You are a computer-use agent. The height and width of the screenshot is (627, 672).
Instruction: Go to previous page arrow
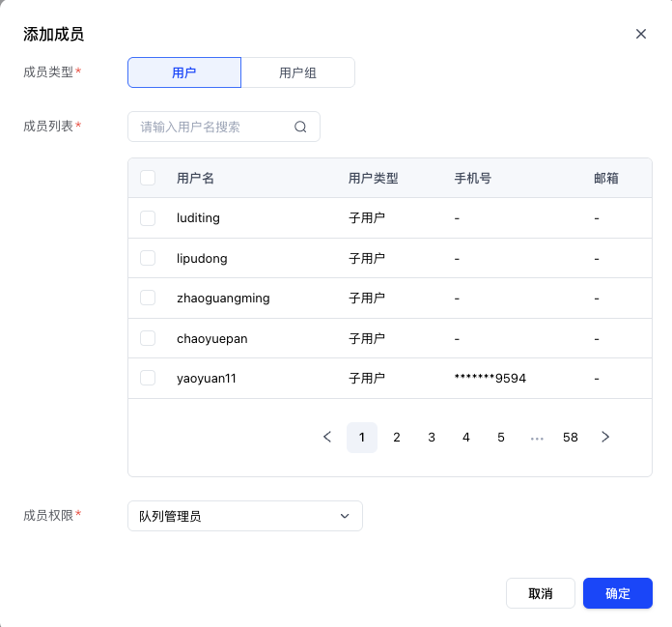coord(327,437)
